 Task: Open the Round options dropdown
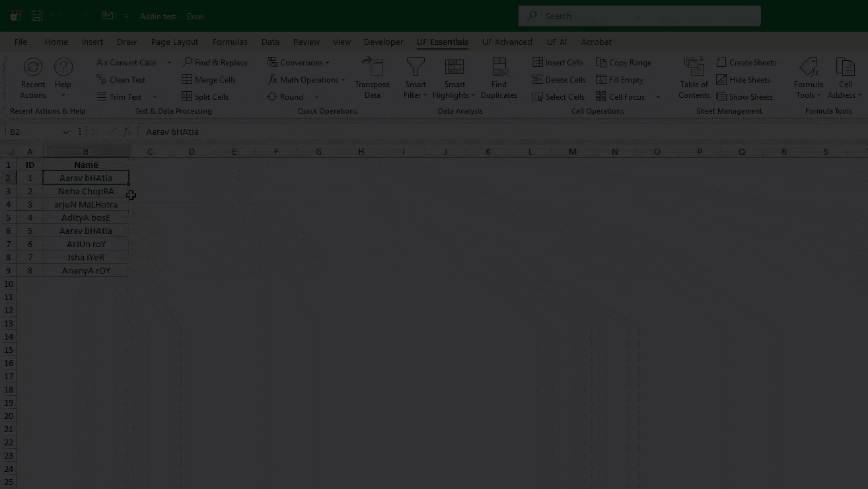tap(316, 96)
